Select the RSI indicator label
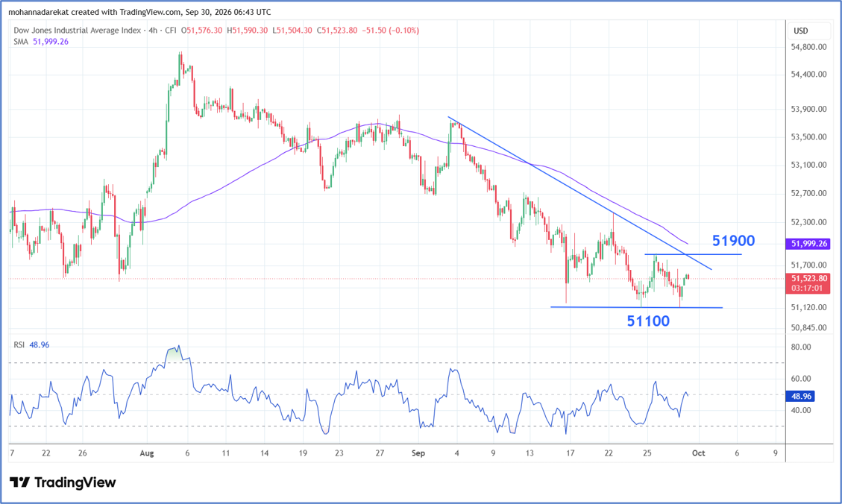Screen dimensions: 842x504 point(19,345)
